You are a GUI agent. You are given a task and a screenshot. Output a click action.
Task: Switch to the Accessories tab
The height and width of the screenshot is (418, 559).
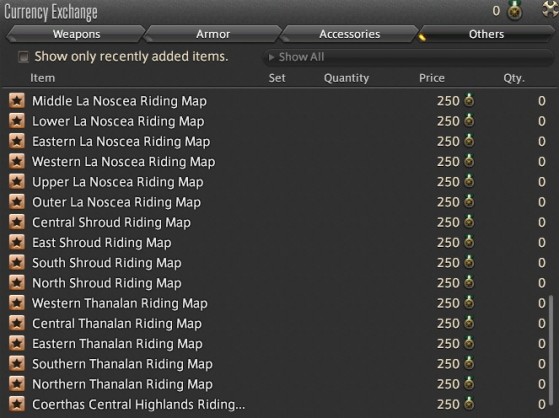(349, 34)
